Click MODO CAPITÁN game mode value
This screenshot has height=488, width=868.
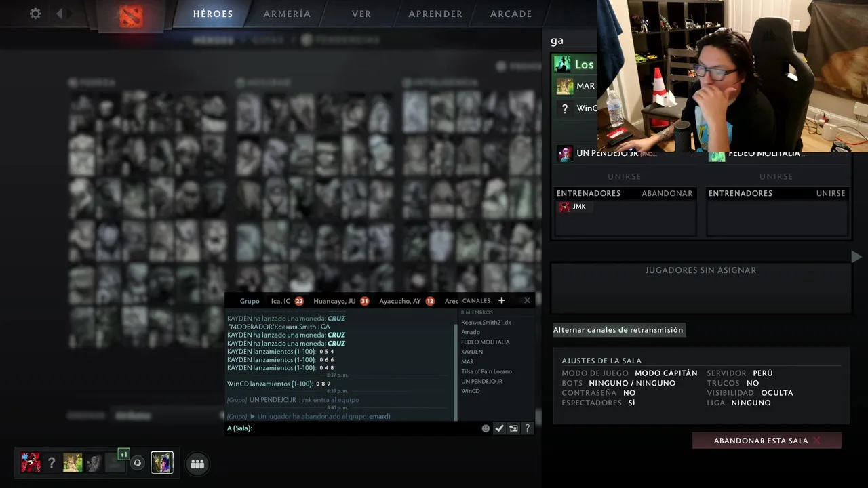tap(666, 373)
